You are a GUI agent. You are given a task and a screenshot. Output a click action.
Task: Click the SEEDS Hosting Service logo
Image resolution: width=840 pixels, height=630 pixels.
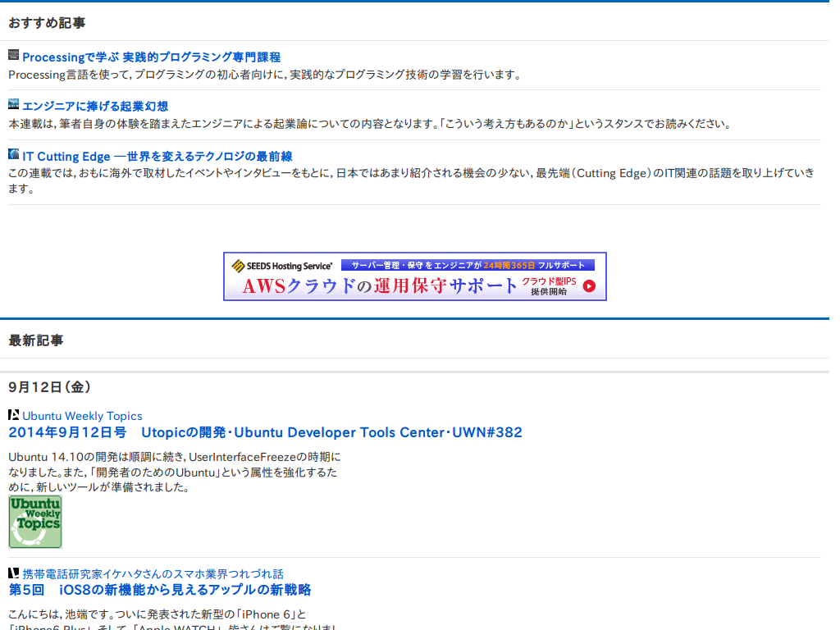[283, 264]
